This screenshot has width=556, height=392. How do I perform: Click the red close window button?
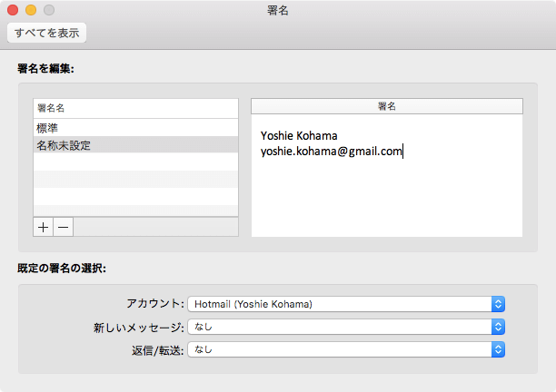coord(13,10)
